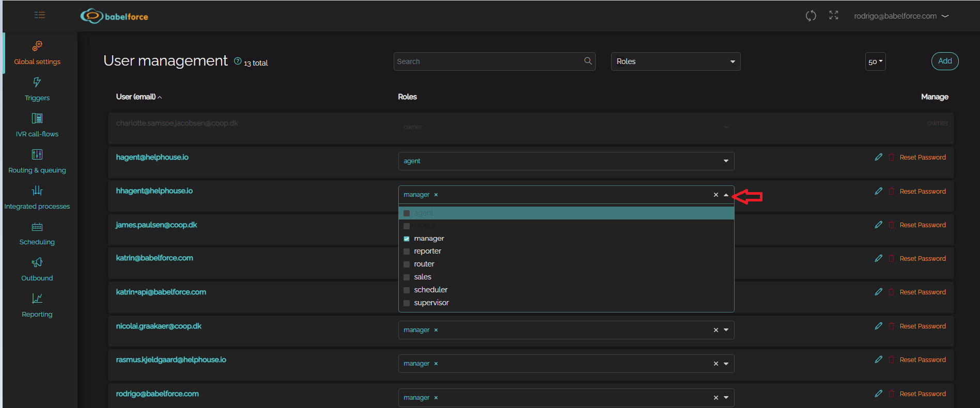Click the Reporting chart icon
The height and width of the screenshot is (408, 980).
coord(37,299)
